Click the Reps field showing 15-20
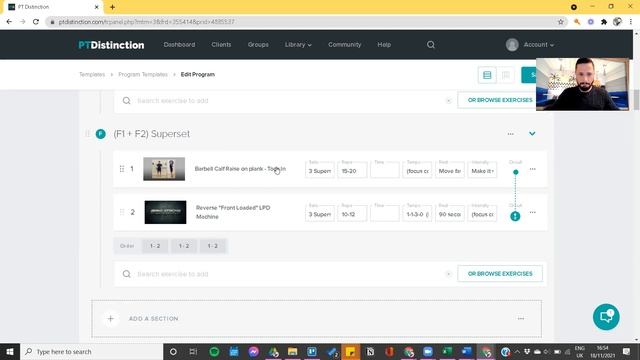This screenshot has height=360, width=640. pos(352,170)
